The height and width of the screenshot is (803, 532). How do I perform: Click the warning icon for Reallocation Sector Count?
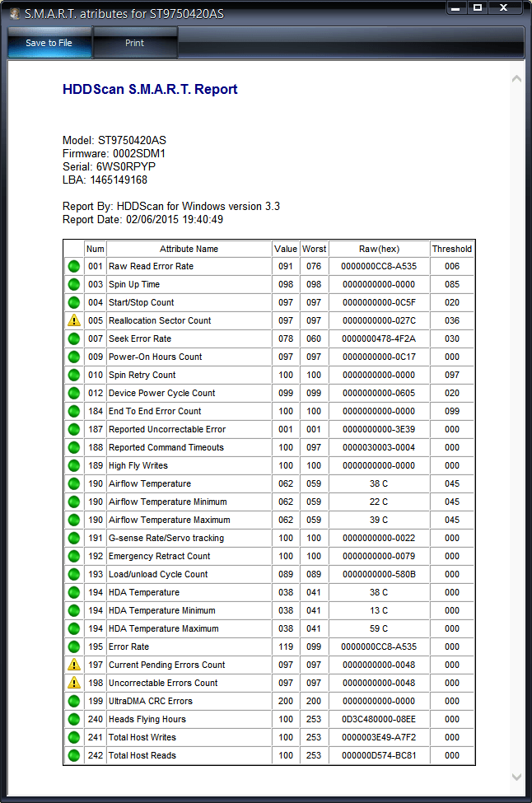click(x=74, y=320)
